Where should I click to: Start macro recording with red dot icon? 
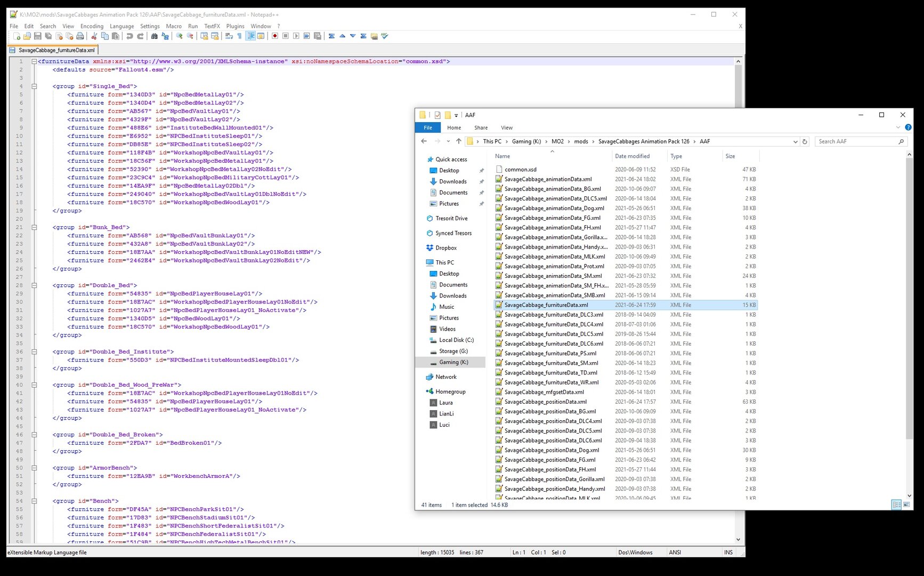click(x=275, y=36)
